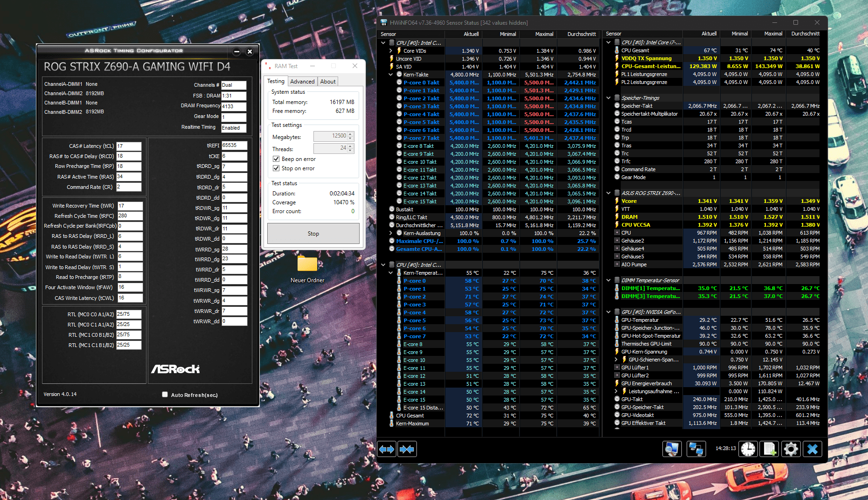
Task: Expand the GPU-Schienen-Spannungen row
Action: click(616, 360)
